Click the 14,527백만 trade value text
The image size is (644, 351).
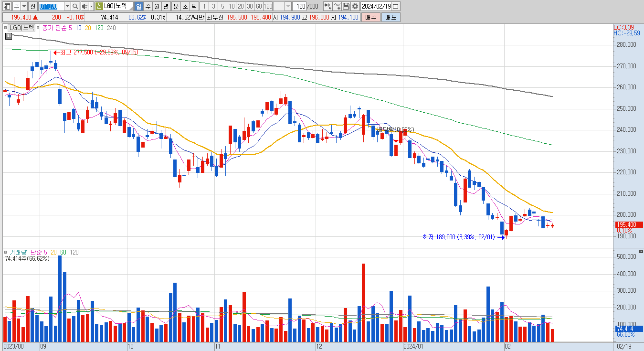coord(190,17)
